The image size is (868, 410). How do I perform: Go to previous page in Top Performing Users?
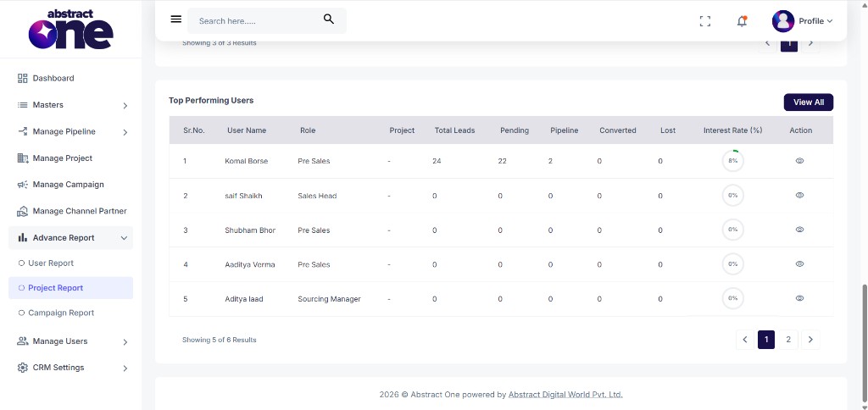pos(745,340)
